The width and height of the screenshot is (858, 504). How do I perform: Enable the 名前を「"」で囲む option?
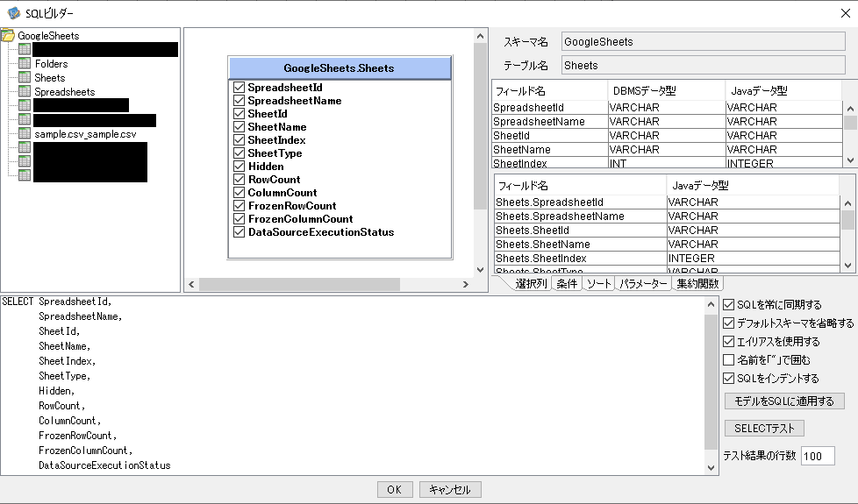point(728,360)
